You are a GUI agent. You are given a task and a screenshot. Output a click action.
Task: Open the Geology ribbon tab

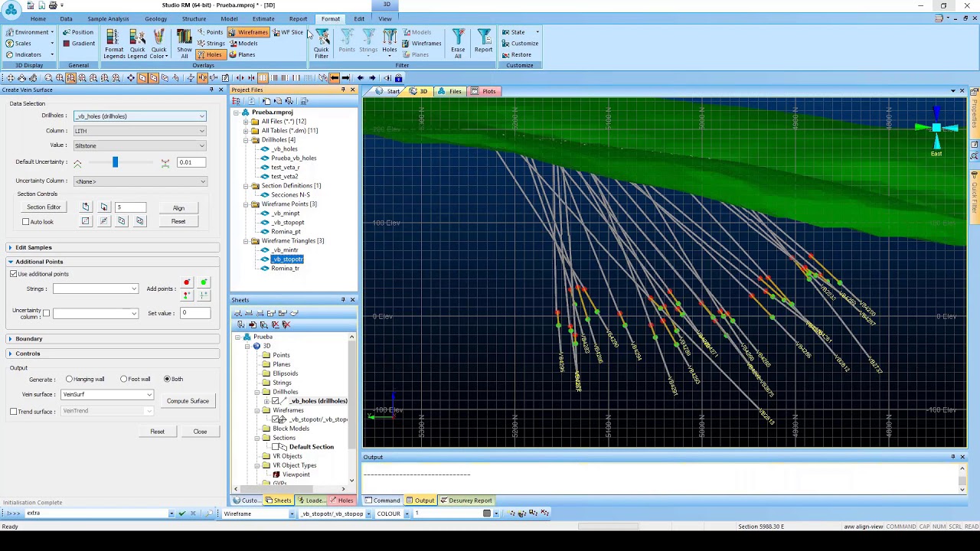pos(155,19)
